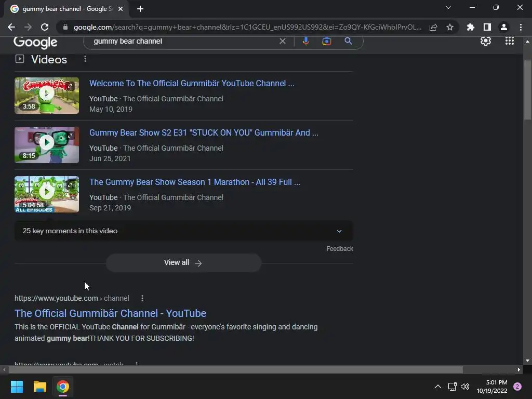The width and height of the screenshot is (532, 399).
Task: Play the Season 1 Marathon thumbnail
Action: click(47, 194)
